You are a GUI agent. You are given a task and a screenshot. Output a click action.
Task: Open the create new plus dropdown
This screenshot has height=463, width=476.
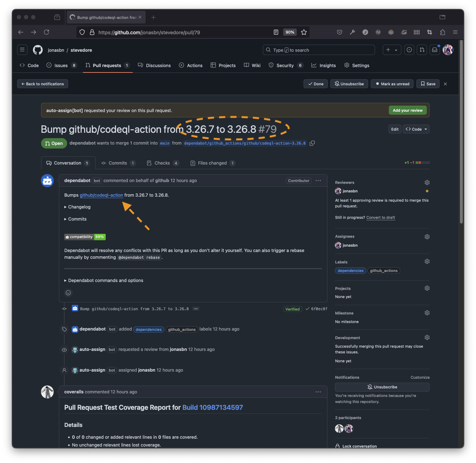click(x=392, y=50)
